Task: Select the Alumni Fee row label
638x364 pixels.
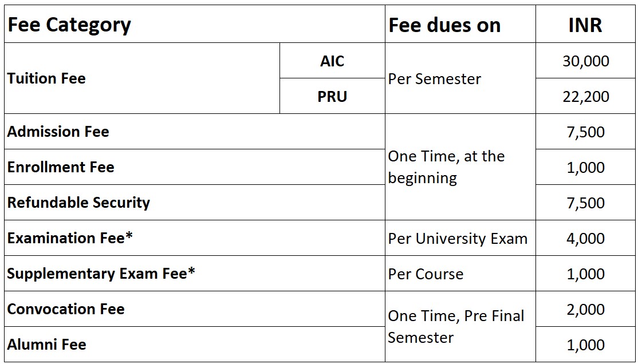Action: click(195, 344)
